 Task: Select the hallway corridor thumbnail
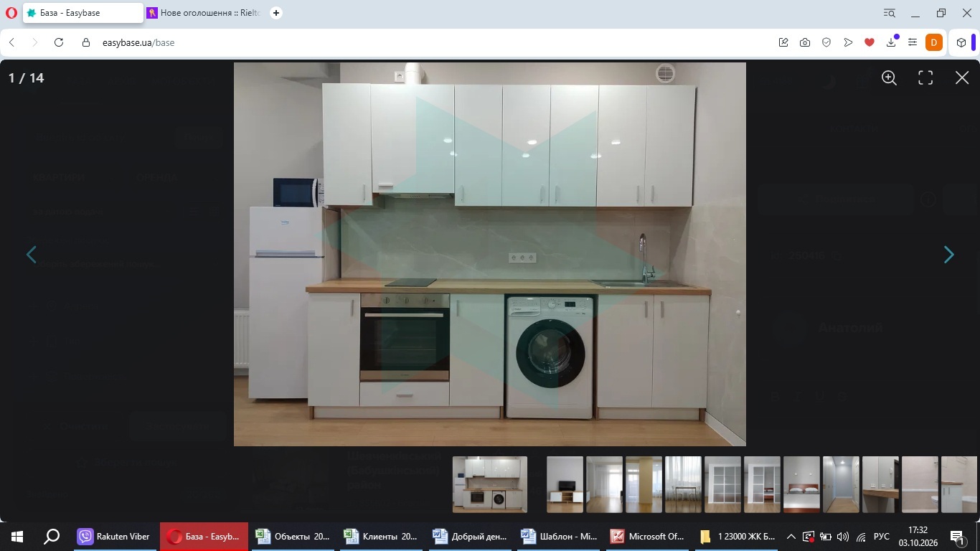click(x=841, y=484)
